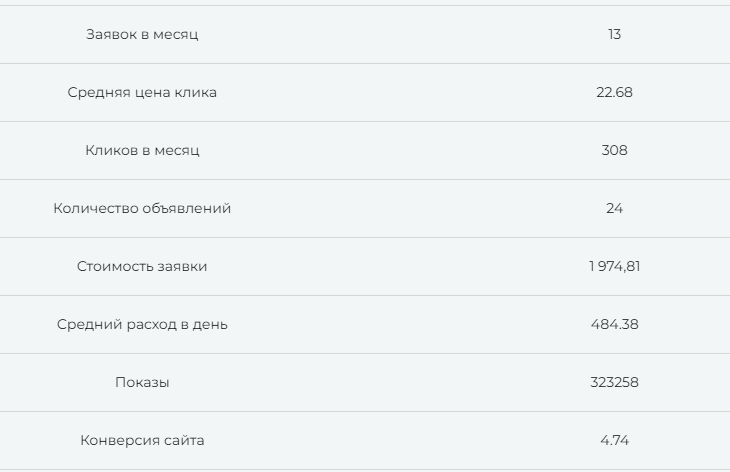Click the empty middle of the Кликов в месяц row
Viewport: 730px width, 472px height.
[x=380, y=150]
